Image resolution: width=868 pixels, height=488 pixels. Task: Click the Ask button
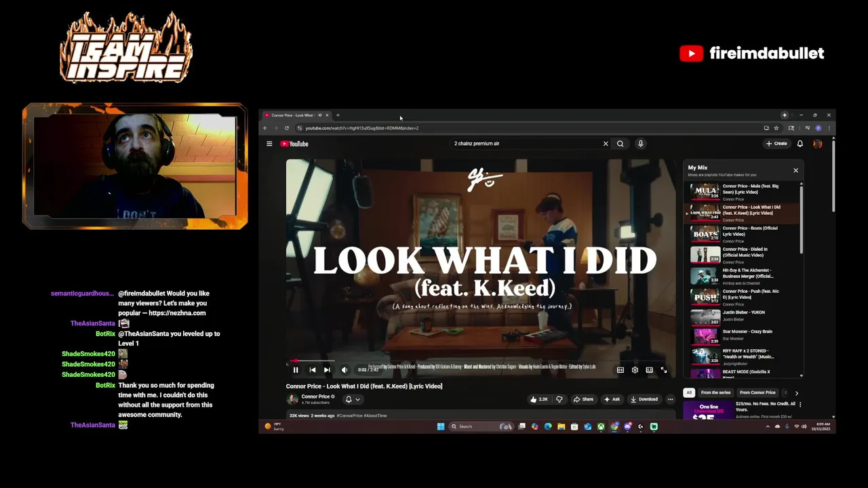coord(612,399)
